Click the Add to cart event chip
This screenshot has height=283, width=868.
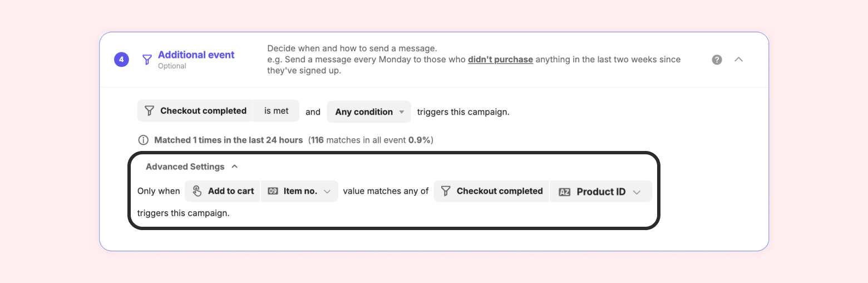[x=223, y=191]
